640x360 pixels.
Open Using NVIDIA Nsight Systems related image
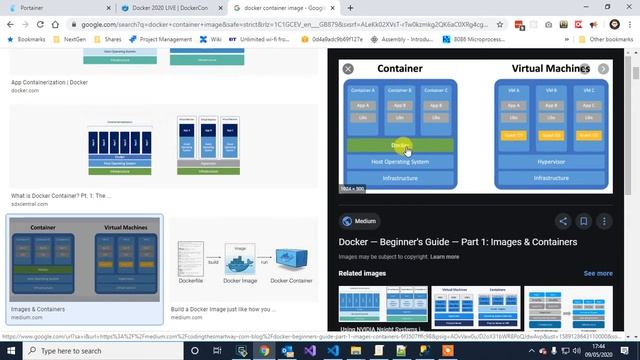(x=383, y=309)
